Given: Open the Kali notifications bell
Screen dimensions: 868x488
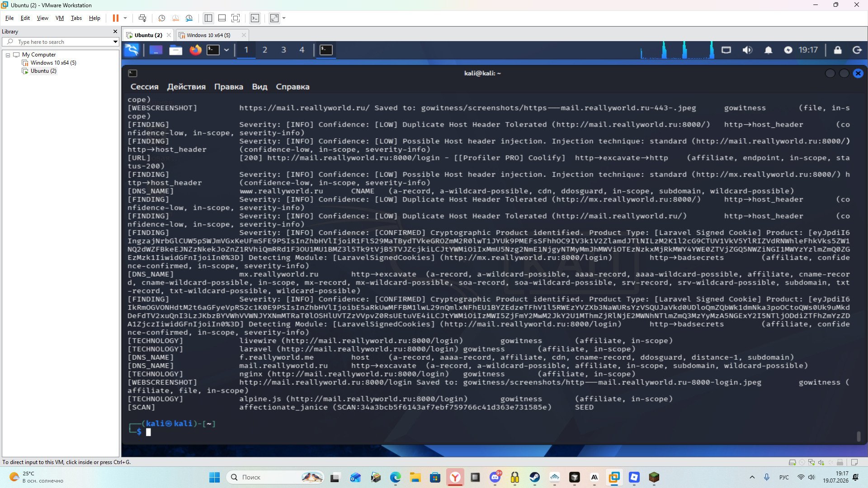Looking at the screenshot, I should [x=768, y=50].
